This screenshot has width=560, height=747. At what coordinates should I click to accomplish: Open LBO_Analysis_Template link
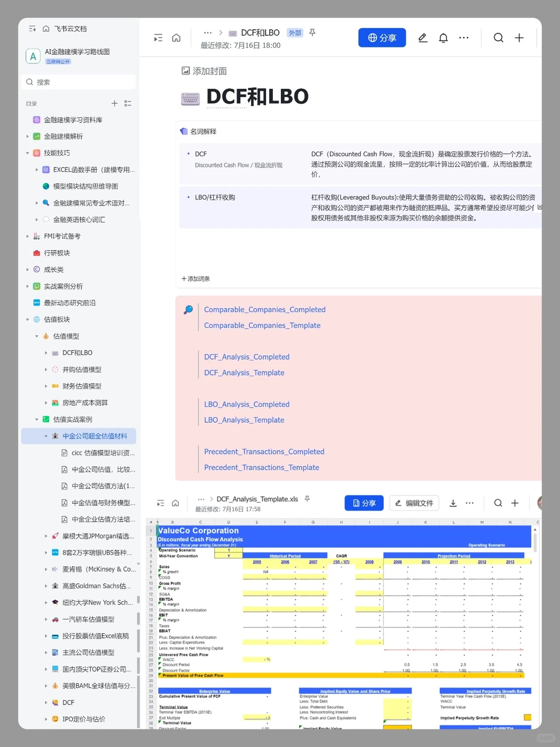(244, 420)
